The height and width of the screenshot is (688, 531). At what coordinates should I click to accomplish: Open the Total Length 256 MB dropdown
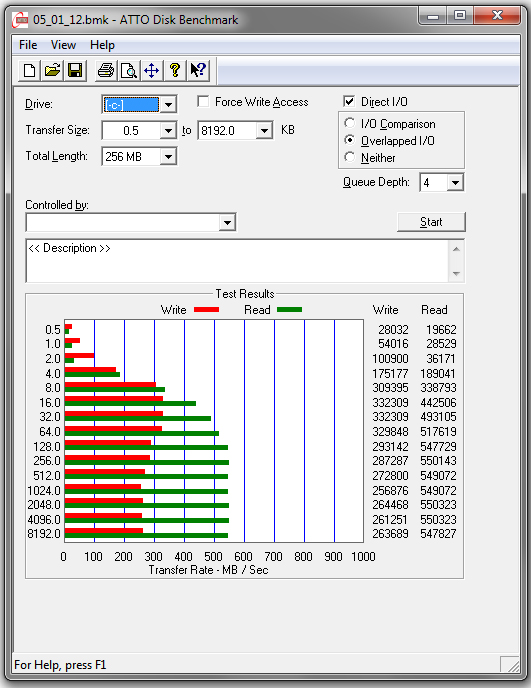[168, 156]
